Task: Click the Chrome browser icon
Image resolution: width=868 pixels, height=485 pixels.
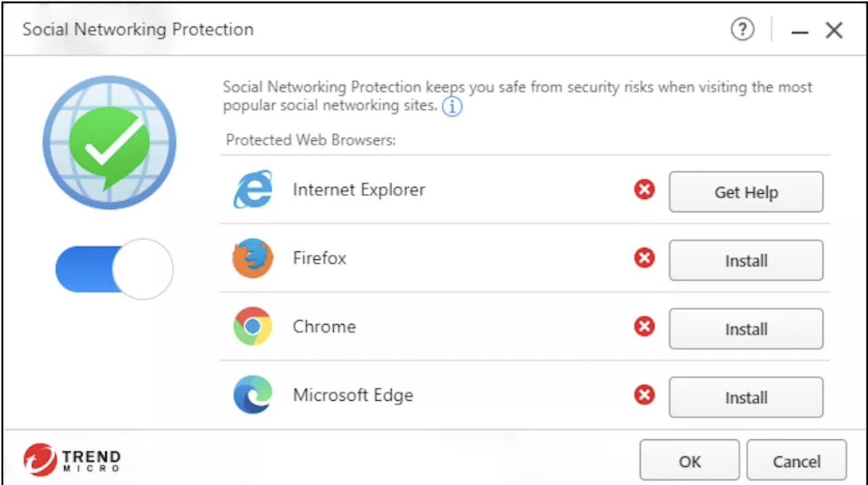Action: [x=253, y=326]
